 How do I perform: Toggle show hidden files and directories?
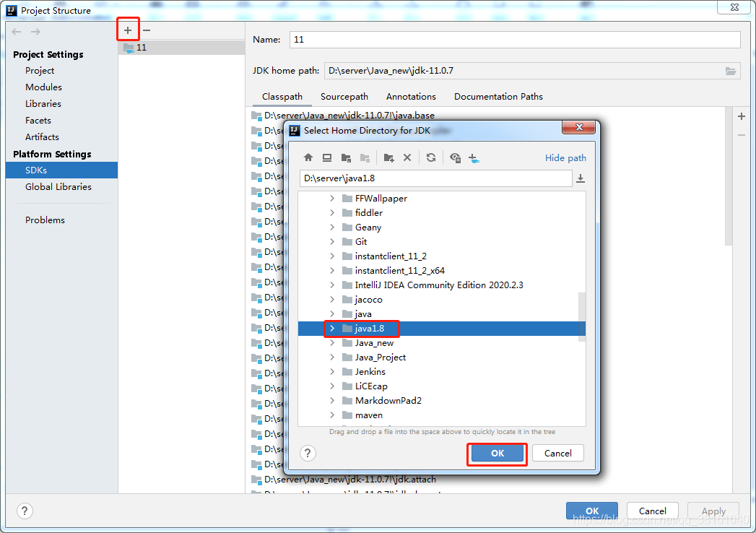point(455,157)
